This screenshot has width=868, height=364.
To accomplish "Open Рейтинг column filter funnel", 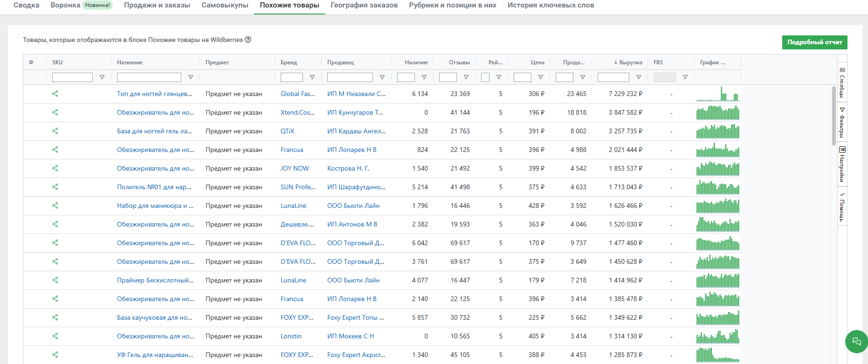I will tap(499, 77).
